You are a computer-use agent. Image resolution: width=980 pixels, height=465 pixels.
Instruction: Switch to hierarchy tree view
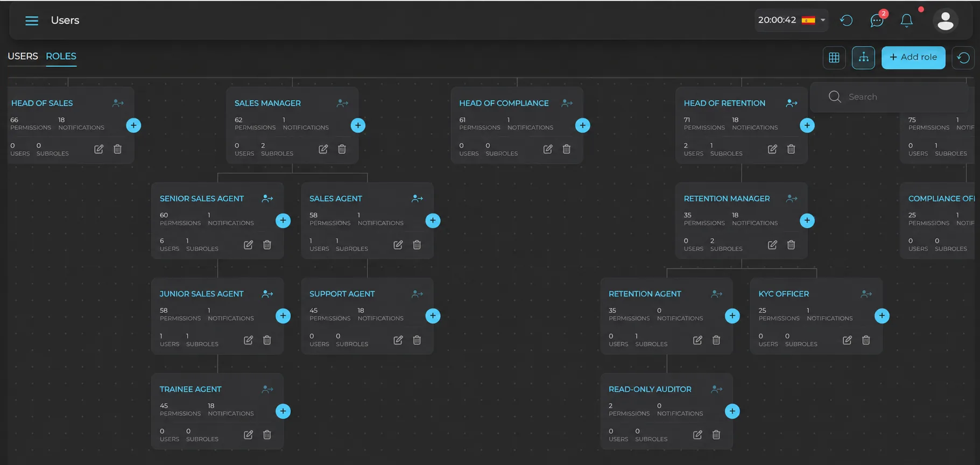(863, 58)
